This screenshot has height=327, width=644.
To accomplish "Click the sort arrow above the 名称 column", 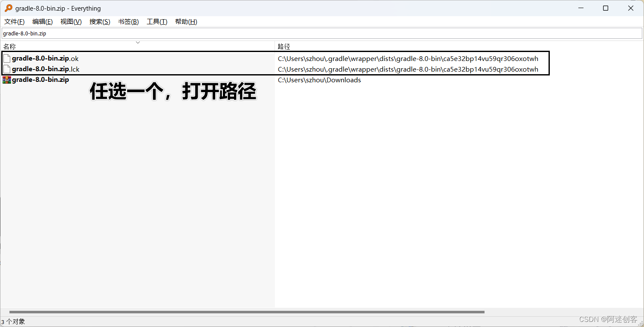I will click(138, 43).
